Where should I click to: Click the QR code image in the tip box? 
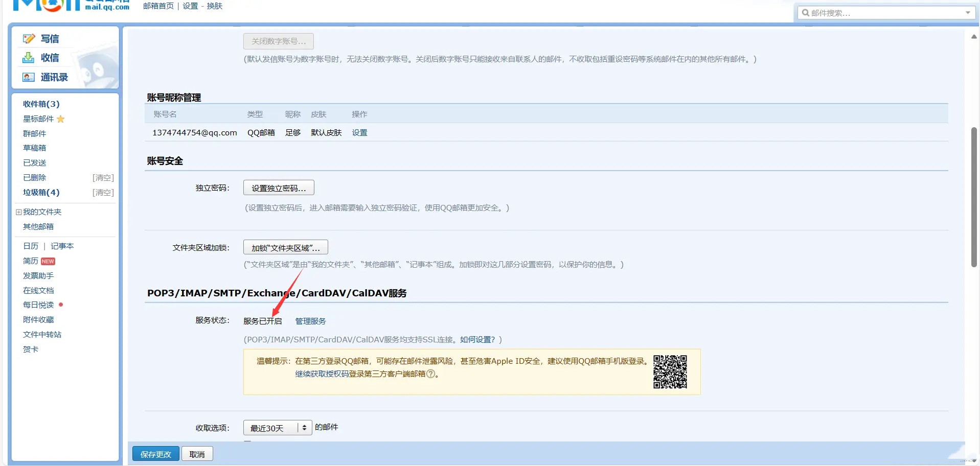(x=670, y=372)
